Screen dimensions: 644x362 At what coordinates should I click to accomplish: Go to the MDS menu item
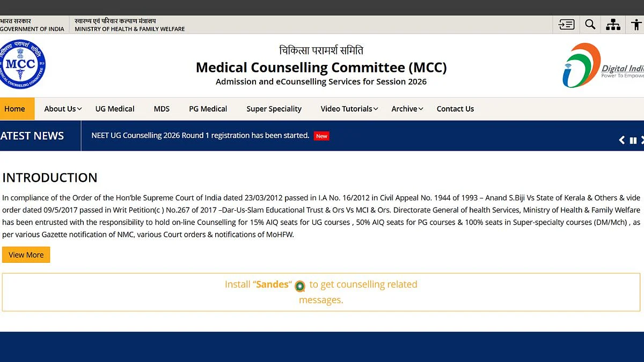coord(162,109)
